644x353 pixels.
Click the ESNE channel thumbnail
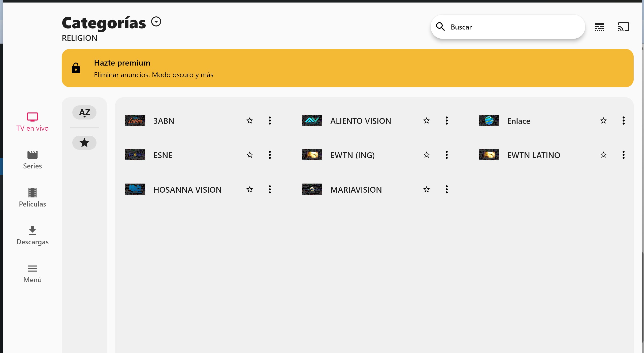pyautogui.click(x=135, y=155)
